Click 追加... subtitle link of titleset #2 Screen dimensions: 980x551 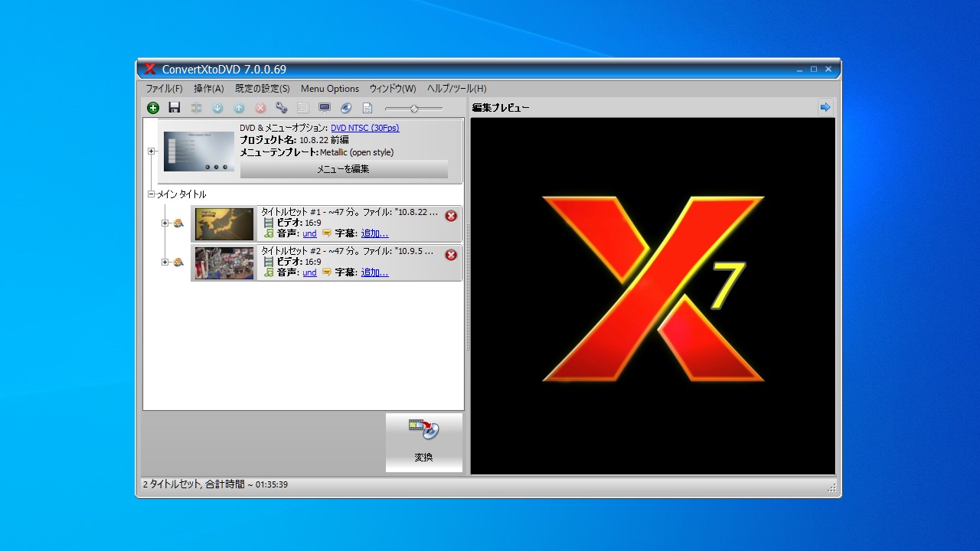point(375,272)
